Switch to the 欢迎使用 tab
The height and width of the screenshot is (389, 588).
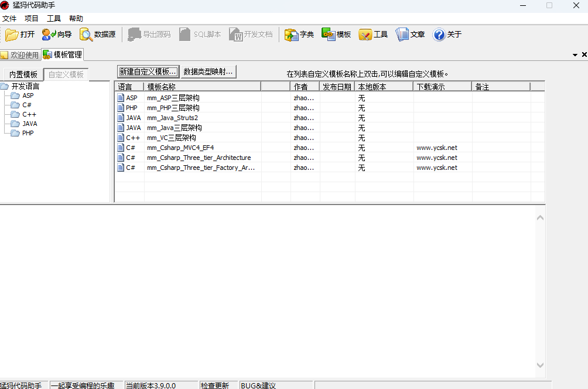(20, 55)
